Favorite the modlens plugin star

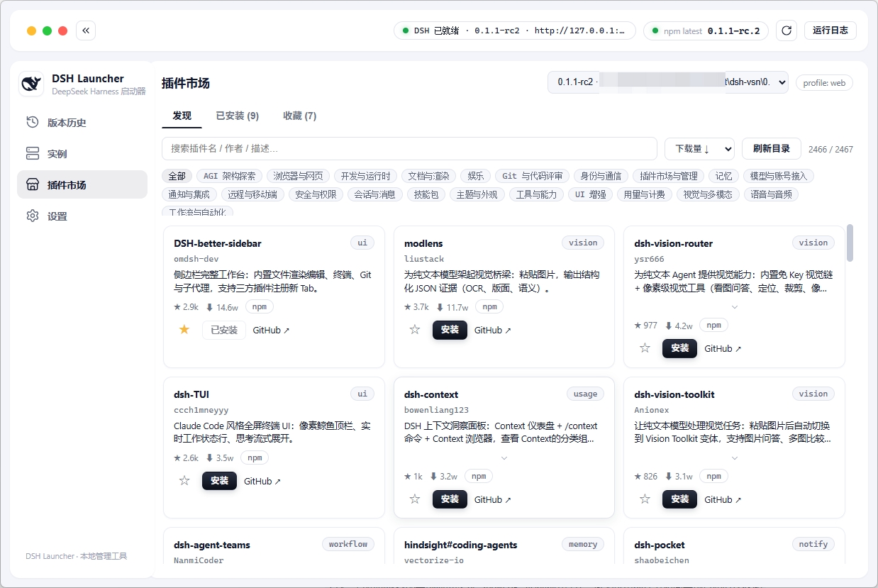pos(415,330)
